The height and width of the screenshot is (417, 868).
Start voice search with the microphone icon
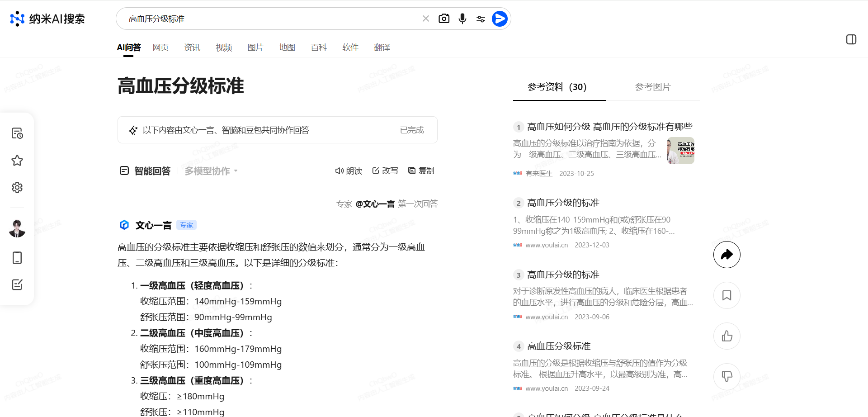tap(462, 19)
